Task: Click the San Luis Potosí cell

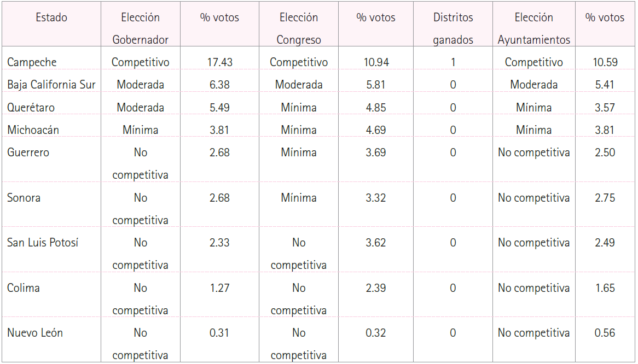Action: (x=43, y=243)
